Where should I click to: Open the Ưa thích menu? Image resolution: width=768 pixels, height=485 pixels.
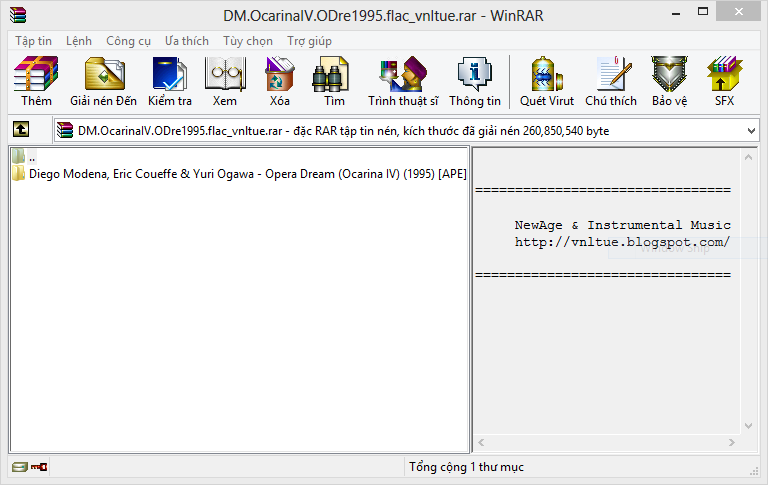[x=187, y=41]
